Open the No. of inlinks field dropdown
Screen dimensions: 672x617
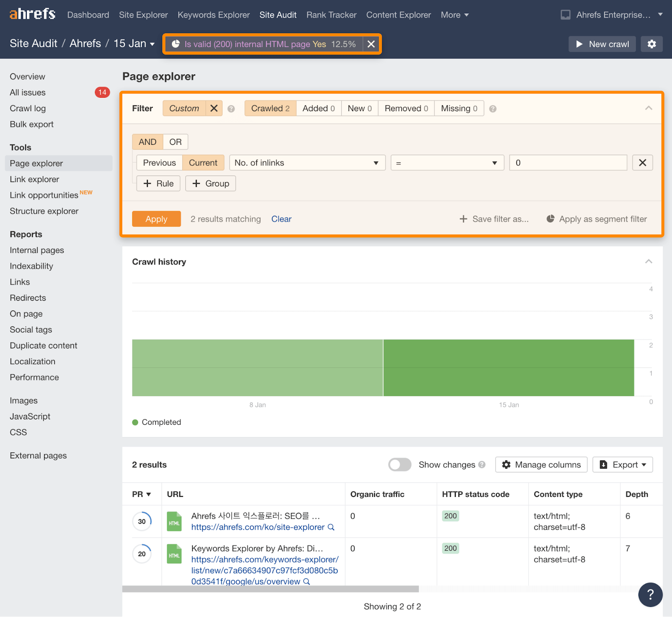pyautogui.click(x=307, y=163)
